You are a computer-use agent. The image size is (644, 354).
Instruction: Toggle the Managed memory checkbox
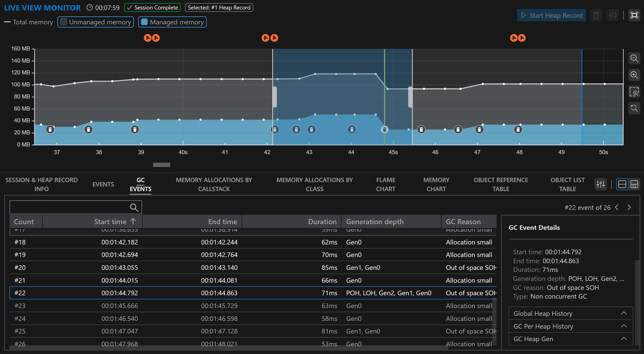coord(145,22)
